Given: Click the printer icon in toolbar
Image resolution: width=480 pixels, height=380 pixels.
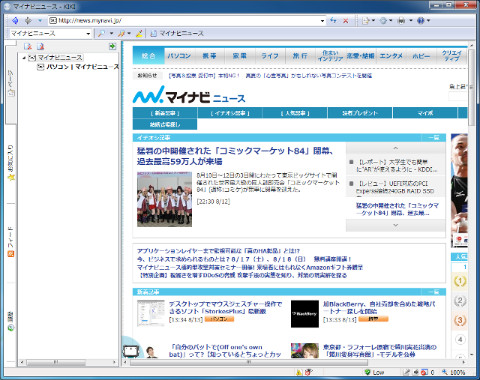Looking at the screenshot, I should point(401,21).
